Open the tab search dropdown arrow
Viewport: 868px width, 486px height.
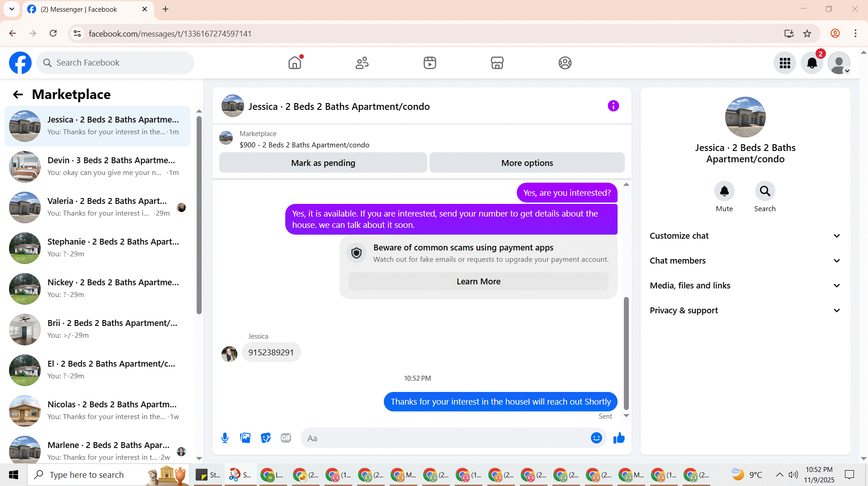[x=12, y=9]
